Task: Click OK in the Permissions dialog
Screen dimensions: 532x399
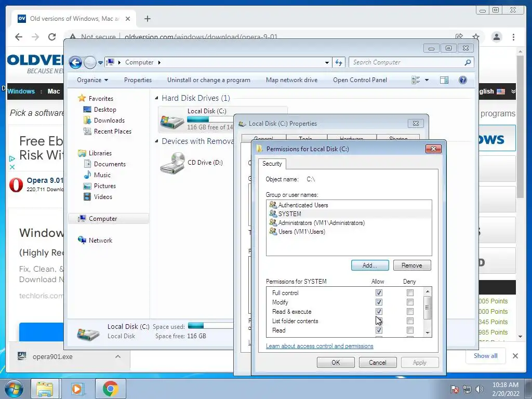Action: pos(336,362)
